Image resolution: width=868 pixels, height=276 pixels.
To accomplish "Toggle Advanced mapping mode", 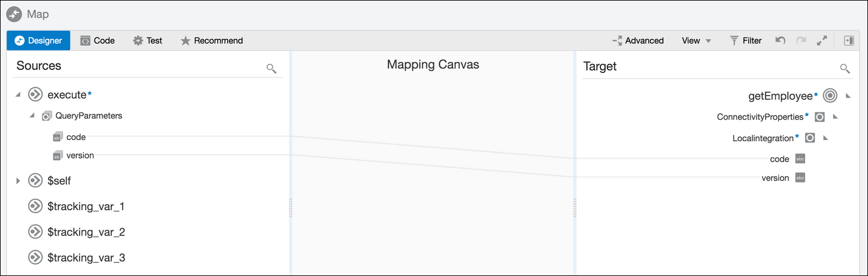I will click(638, 41).
